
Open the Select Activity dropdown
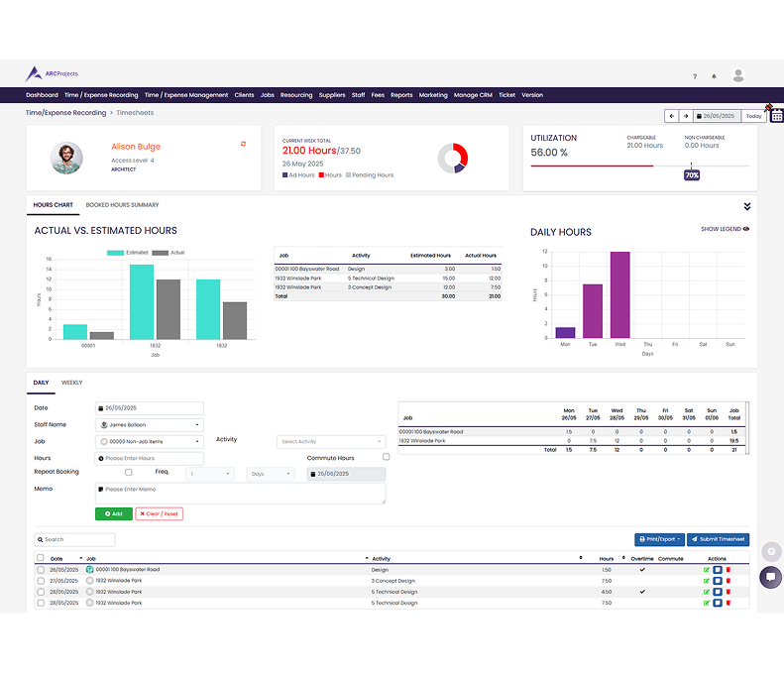[330, 441]
